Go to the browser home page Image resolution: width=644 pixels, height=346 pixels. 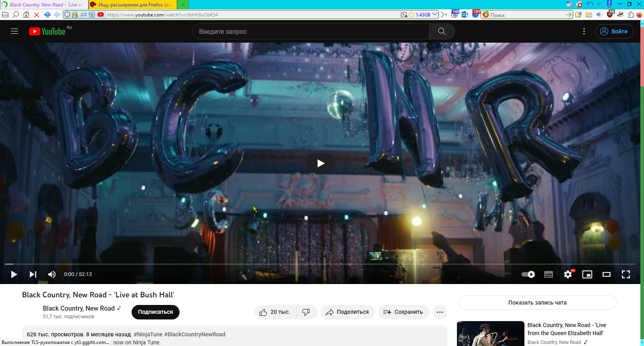coord(26,14)
